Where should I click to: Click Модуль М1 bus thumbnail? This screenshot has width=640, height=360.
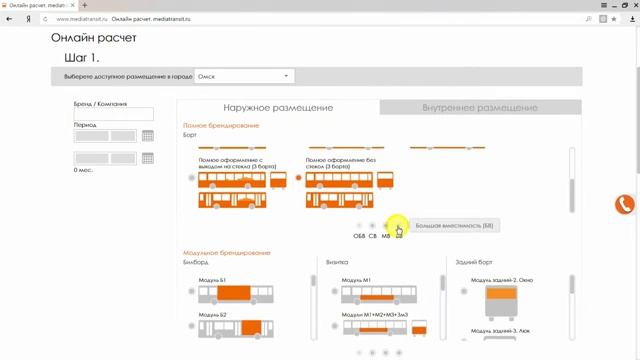[379, 295]
